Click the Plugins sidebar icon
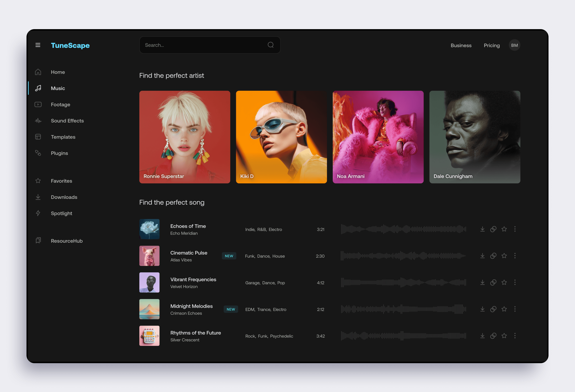Viewport: 575px width, 392px height. coord(38,153)
